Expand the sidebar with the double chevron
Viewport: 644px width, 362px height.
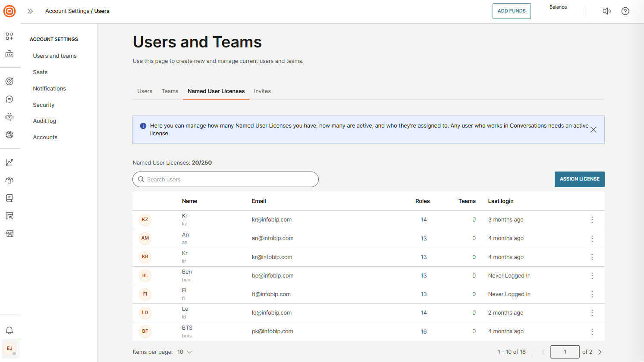[x=30, y=11]
